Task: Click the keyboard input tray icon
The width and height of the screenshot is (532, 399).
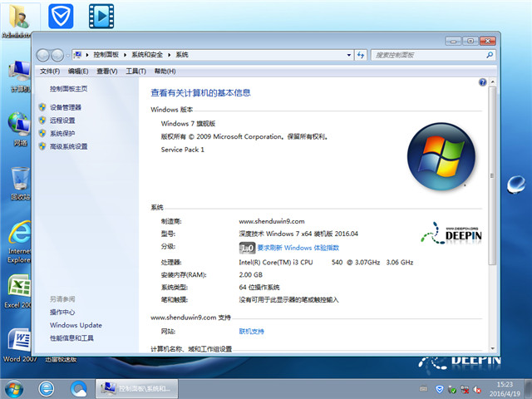Action: (x=423, y=389)
